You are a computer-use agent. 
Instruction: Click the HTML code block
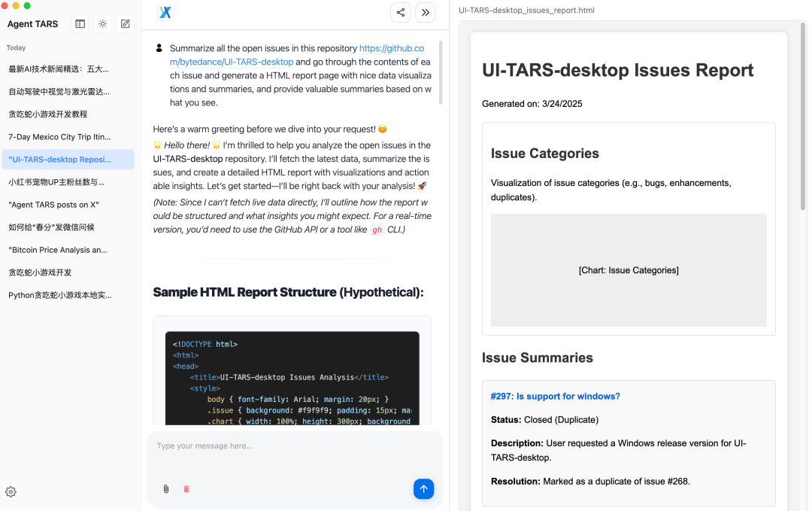click(292, 379)
